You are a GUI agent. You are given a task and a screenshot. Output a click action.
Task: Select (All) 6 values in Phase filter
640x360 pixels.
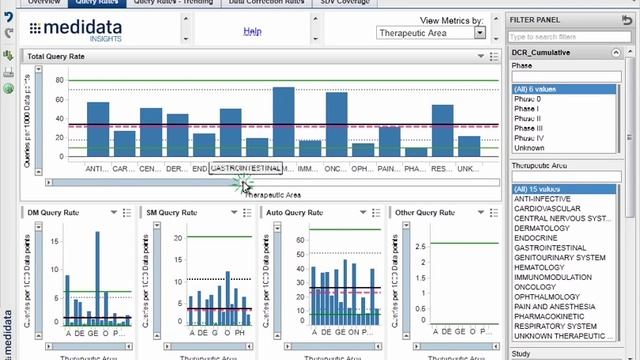click(564, 89)
